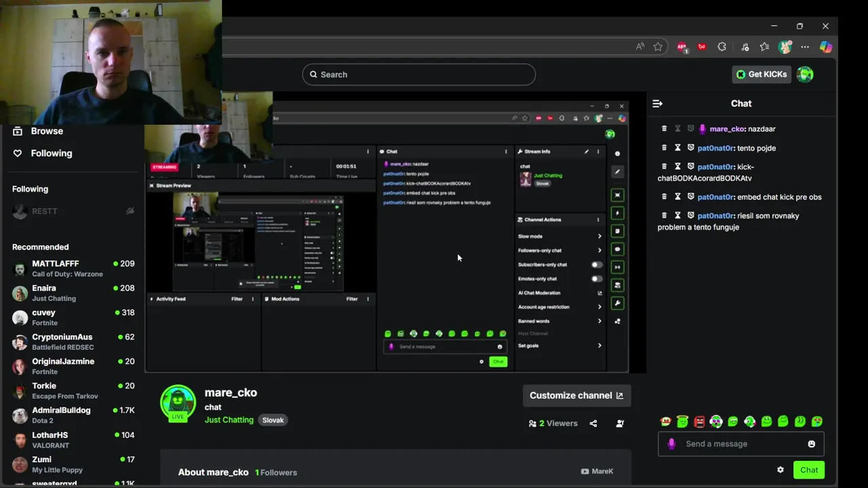Open the MareK YouTube link
The width and height of the screenshot is (868, 488).
(597, 472)
